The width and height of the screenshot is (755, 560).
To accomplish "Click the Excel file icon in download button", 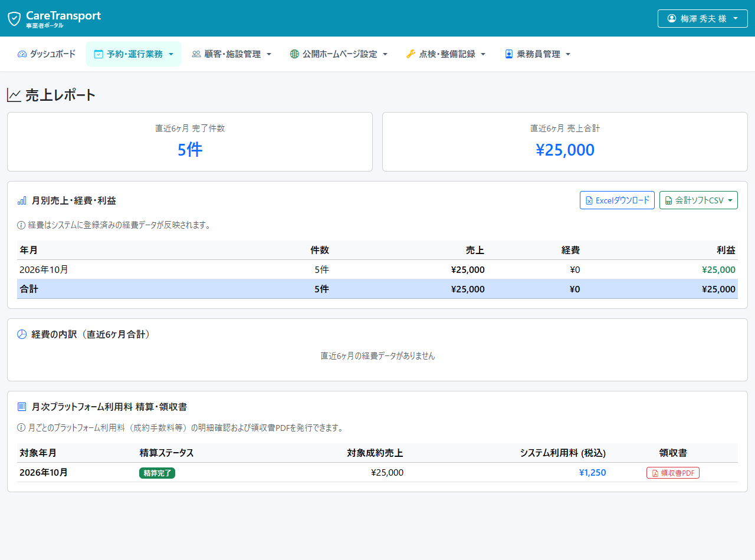I will 589,201.
